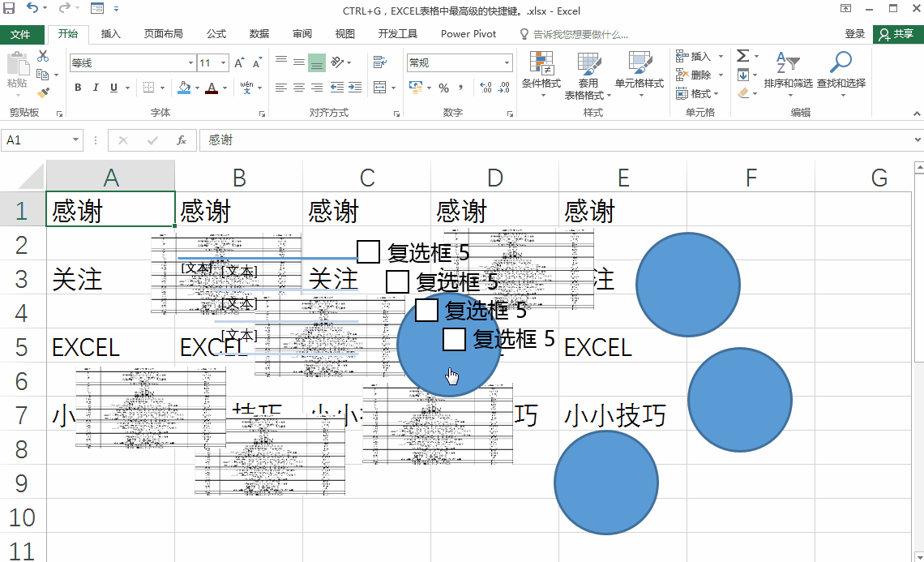The width and height of the screenshot is (924, 562).
Task: Toggle align left icon
Action: 281,88
